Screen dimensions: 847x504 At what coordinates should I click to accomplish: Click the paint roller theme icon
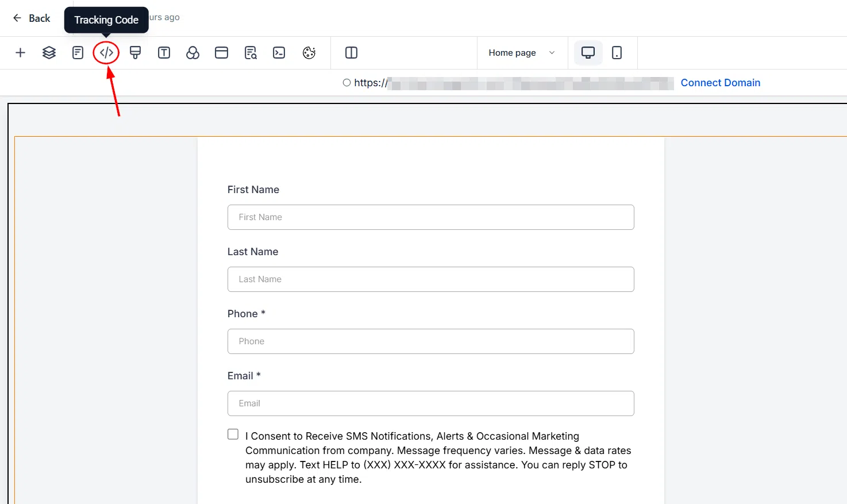pos(136,53)
